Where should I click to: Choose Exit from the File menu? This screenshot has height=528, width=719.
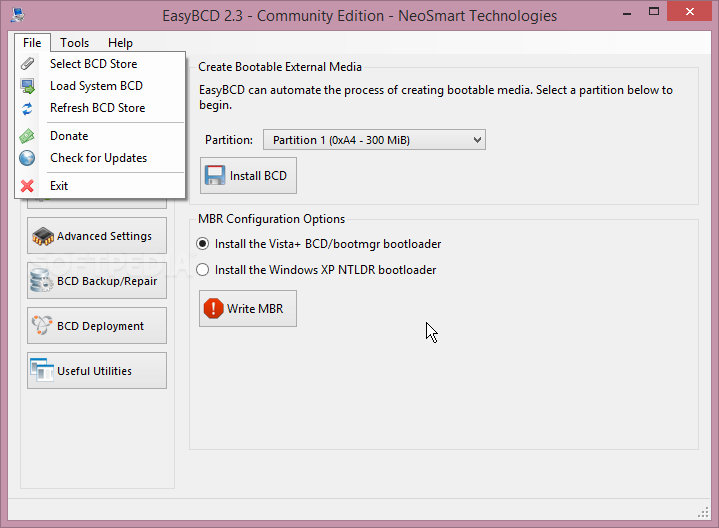(x=100, y=186)
